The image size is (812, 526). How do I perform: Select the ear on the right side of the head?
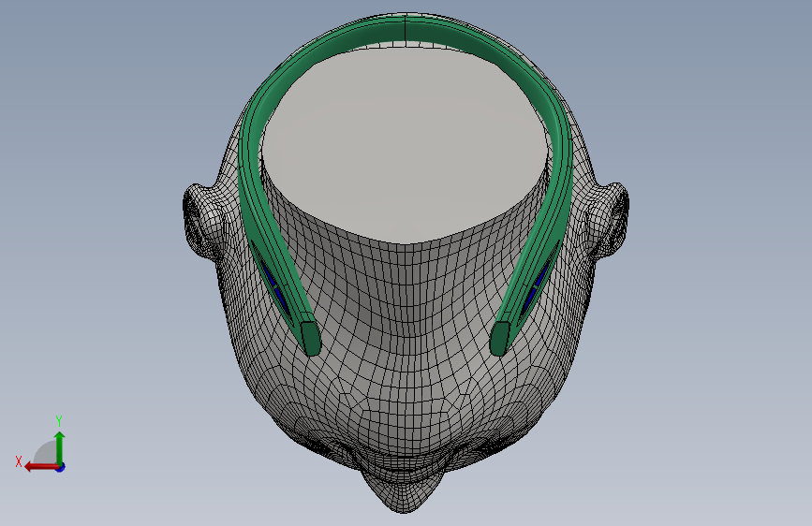611,220
